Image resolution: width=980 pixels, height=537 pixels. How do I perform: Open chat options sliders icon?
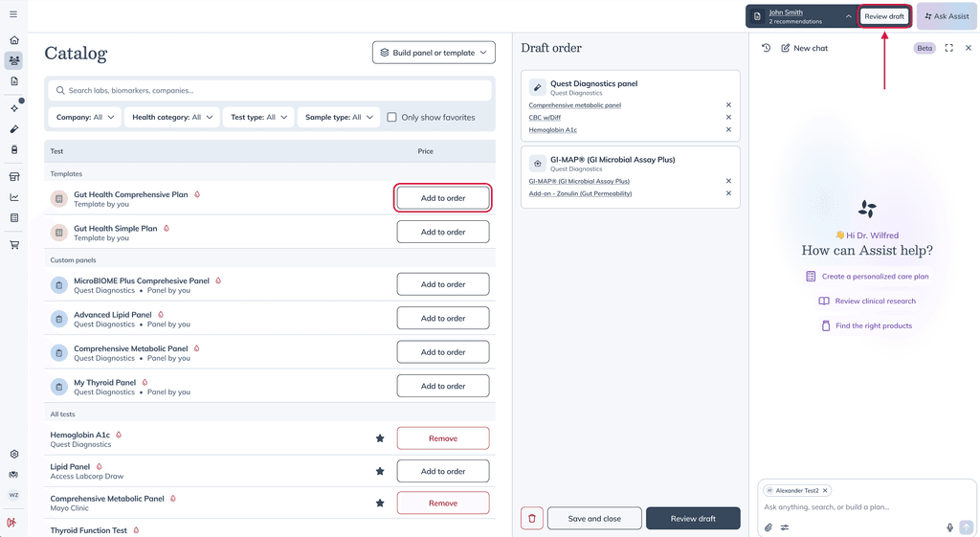[x=785, y=527]
